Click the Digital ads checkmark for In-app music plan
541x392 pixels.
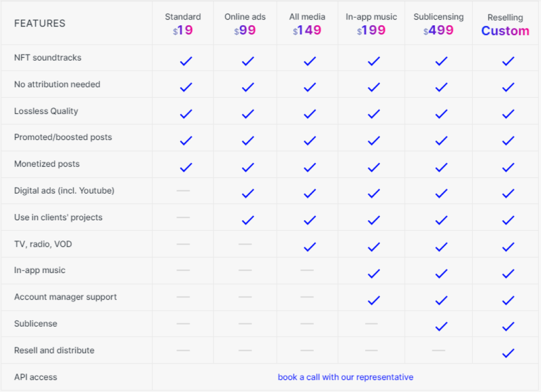point(373,192)
